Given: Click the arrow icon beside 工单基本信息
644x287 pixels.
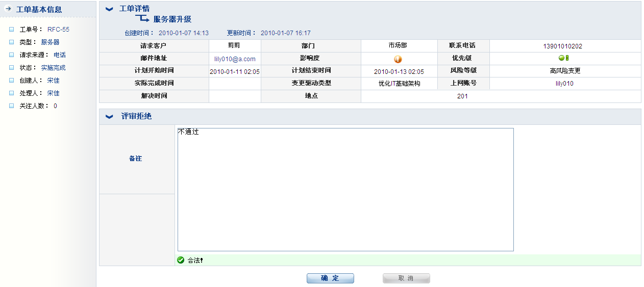Looking at the screenshot, I should [x=8, y=9].
